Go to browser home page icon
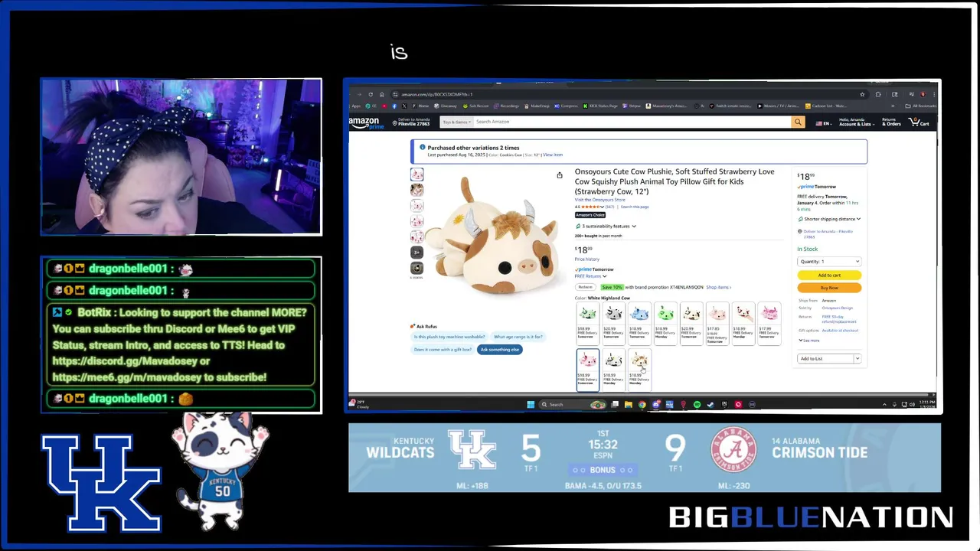The height and width of the screenshot is (551, 980). coord(382,94)
